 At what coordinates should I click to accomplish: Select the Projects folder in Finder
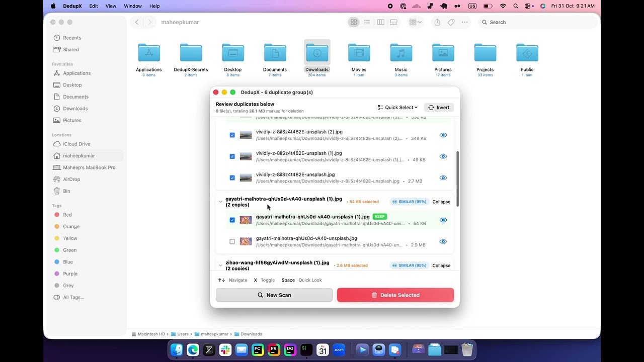tap(485, 53)
